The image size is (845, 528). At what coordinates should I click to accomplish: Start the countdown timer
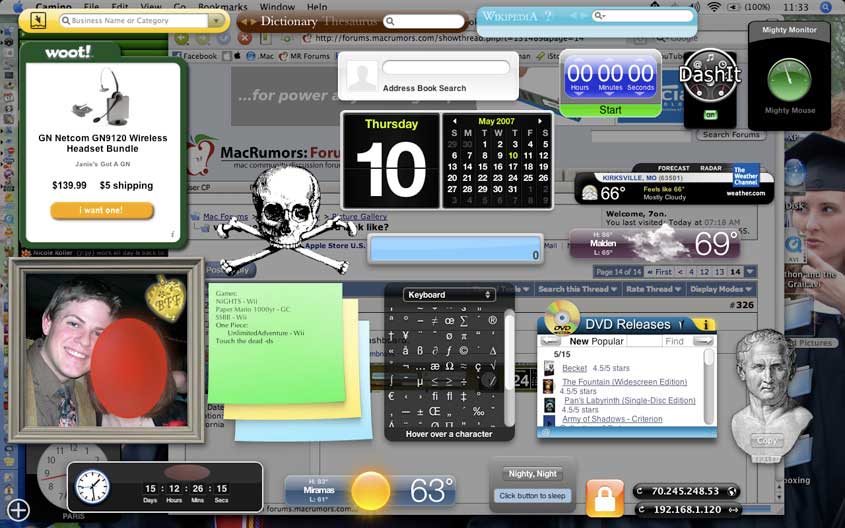[610, 110]
